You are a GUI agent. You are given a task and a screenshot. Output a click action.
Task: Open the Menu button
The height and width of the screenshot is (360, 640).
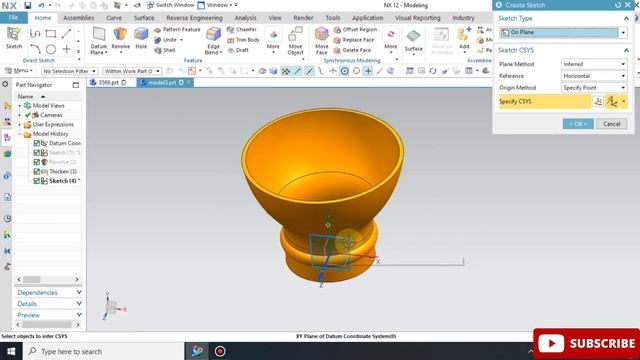[18, 71]
